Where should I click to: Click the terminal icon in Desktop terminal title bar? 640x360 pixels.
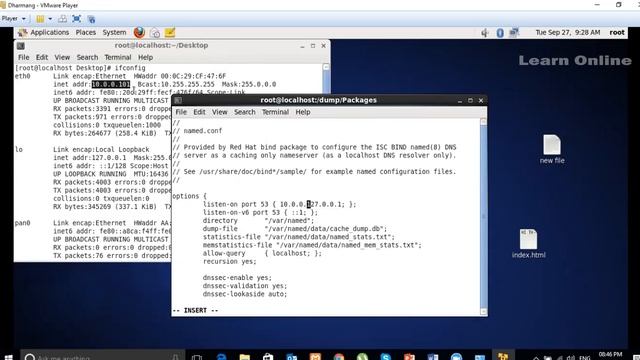20,46
